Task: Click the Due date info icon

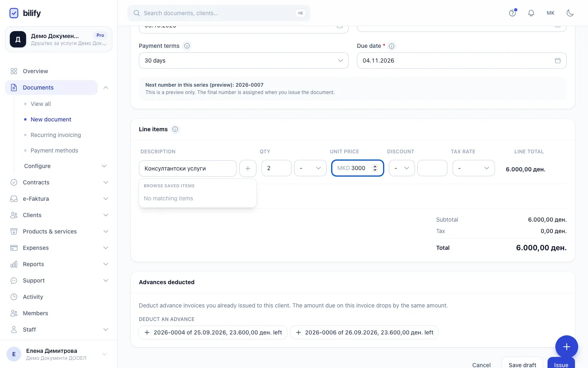Action: (392, 46)
